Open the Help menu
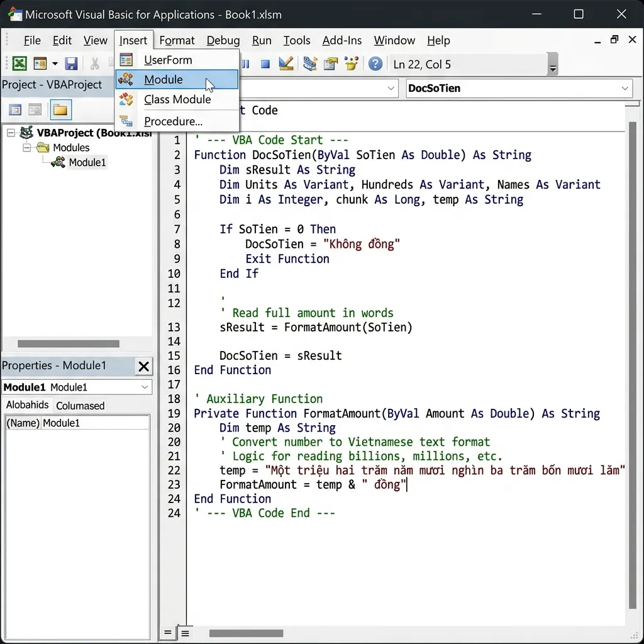This screenshot has width=644, height=644. point(438,40)
